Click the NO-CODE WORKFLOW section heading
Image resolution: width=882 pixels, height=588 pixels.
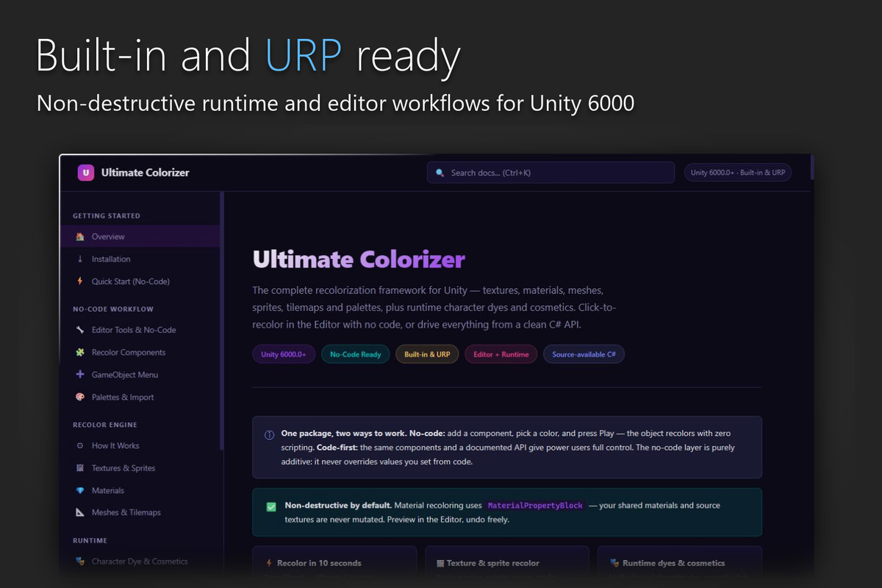point(113,309)
